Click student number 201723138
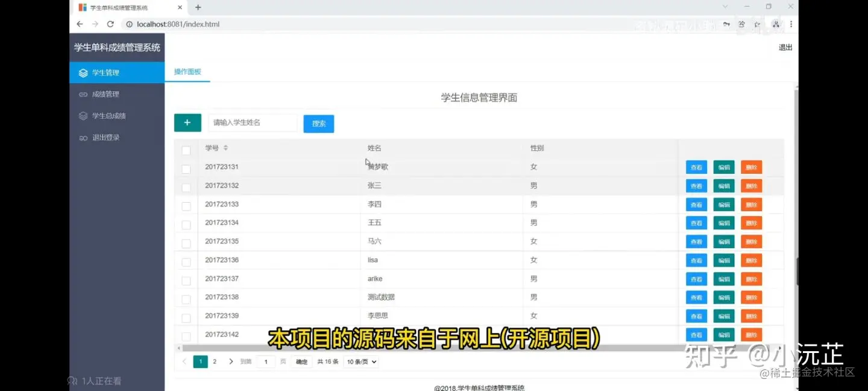The width and height of the screenshot is (868, 391). click(222, 297)
